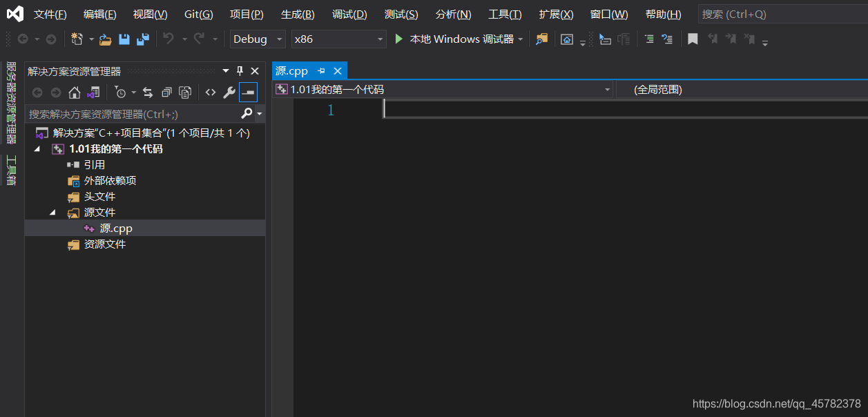The width and height of the screenshot is (868, 417).
Task: Open the 工具箱 side tab
Action: [x=11, y=170]
